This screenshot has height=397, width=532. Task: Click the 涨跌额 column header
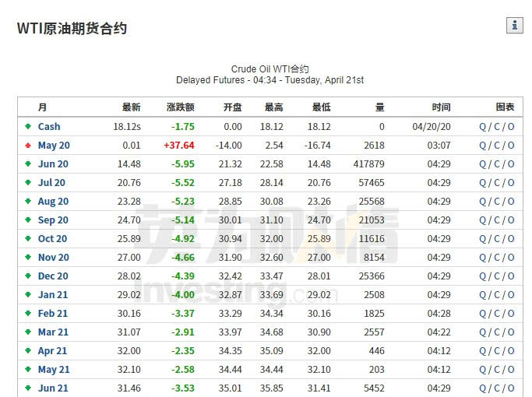(180, 107)
